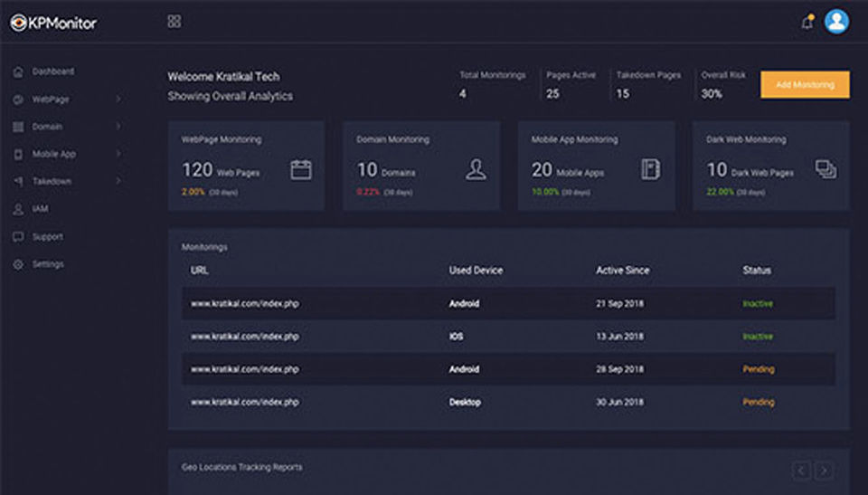Click the URL column header
This screenshot has width=868, height=495.
[x=199, y=270]
